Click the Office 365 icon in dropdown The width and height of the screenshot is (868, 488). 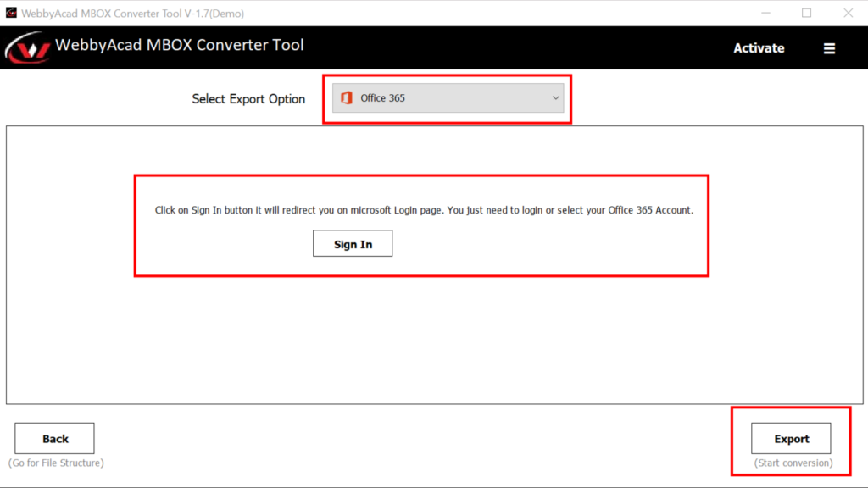pos(346,98)
